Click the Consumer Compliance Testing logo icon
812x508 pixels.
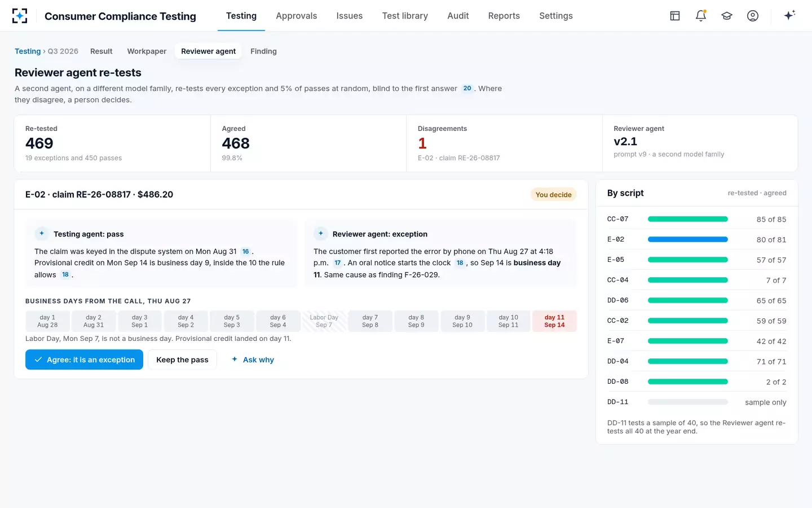20,16
